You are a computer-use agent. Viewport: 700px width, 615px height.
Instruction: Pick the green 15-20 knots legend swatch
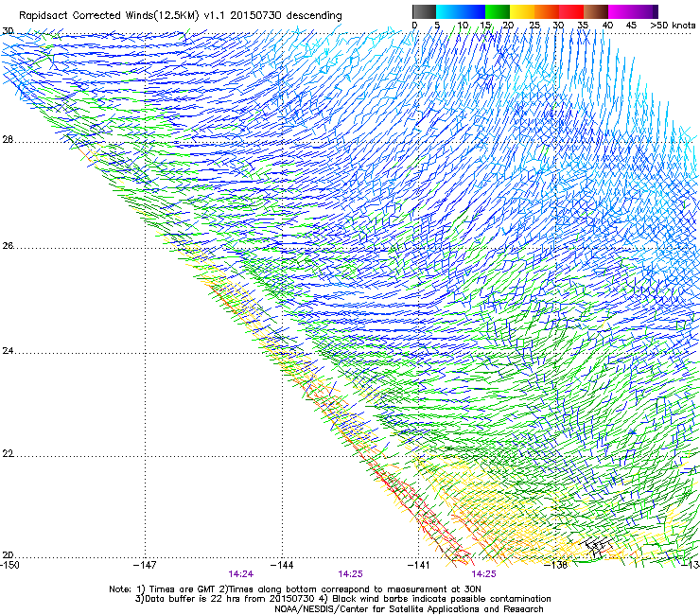point(498,11)
